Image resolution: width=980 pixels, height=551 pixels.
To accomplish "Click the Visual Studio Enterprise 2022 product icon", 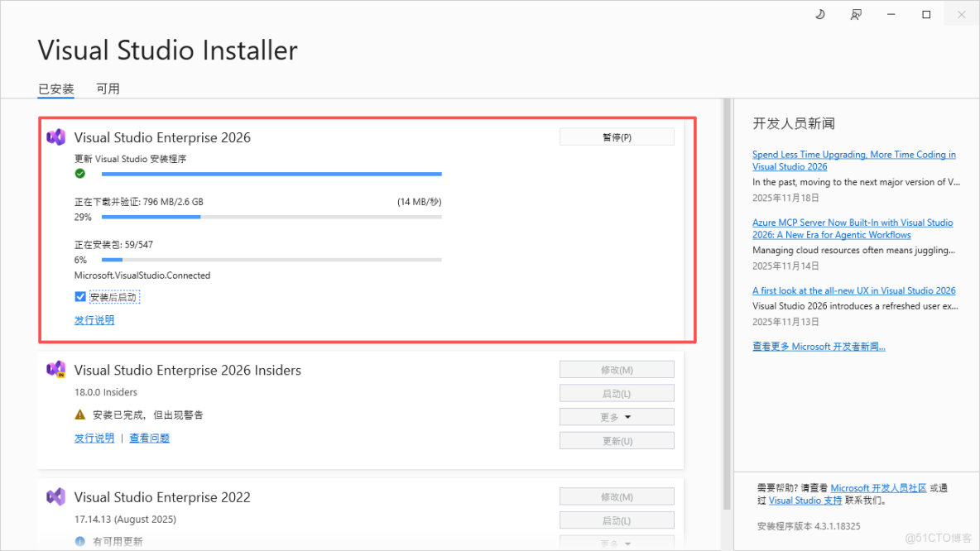I will pos(55,496).
